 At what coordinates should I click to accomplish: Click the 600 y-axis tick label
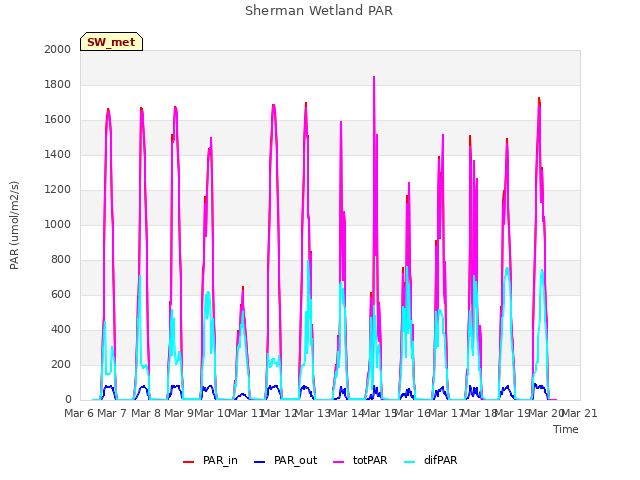pyautogui.click(x=61, y=294)
